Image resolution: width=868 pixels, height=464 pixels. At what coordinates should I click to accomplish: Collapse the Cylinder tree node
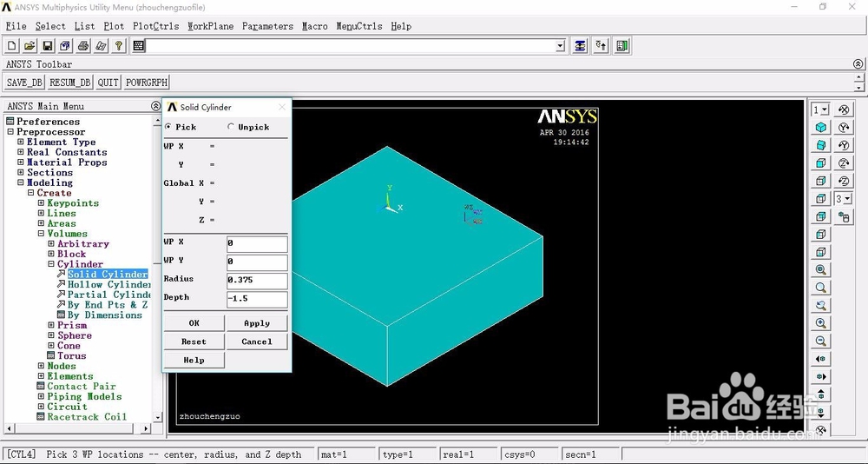point(51,264)
